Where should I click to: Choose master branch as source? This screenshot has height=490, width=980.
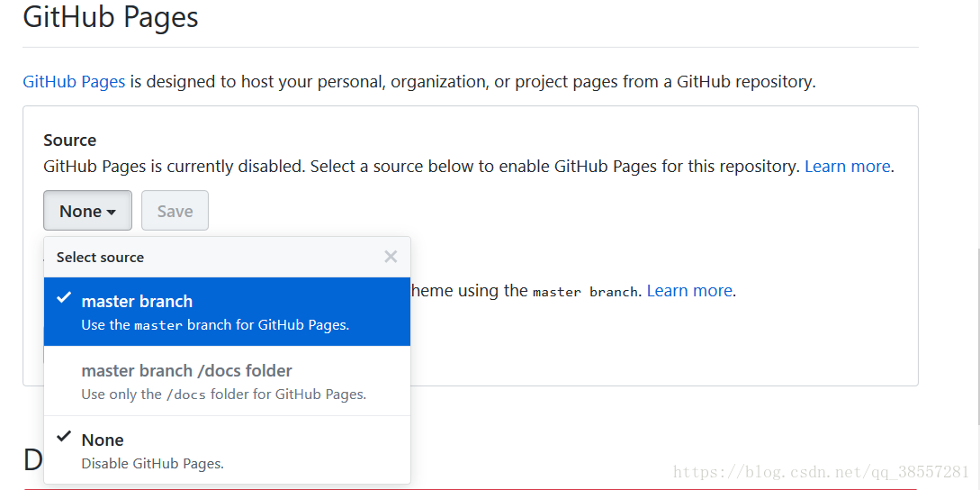click(227, 312)
